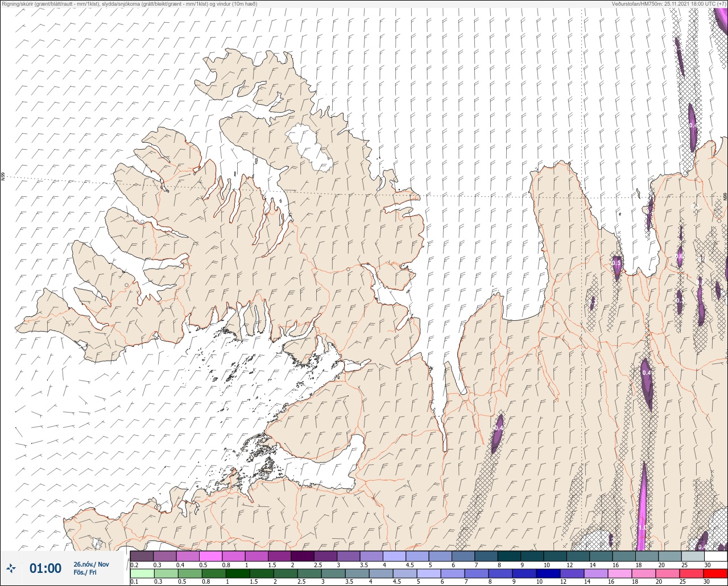Screen dimensions: 728x586
Task: Select the light grey 25 swatch in the upper legend row
Action: pyautogui.click(x=692, y=556)
